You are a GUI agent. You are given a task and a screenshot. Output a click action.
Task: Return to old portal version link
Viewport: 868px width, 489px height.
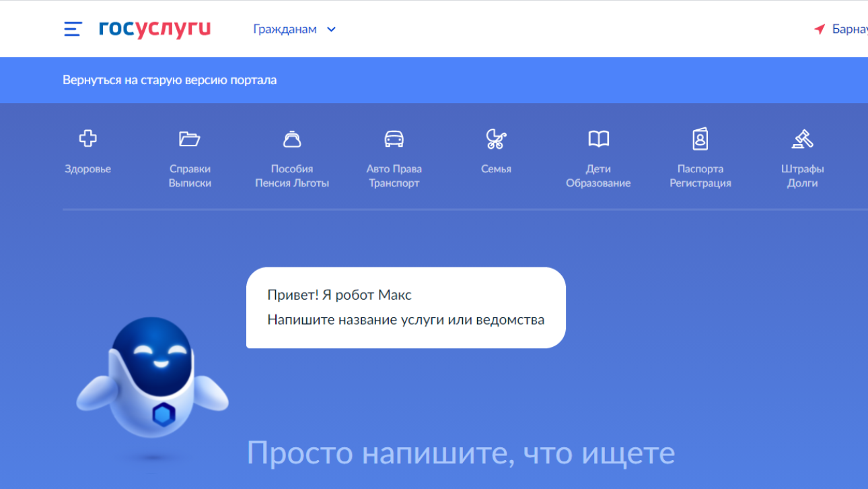point(170,80)
